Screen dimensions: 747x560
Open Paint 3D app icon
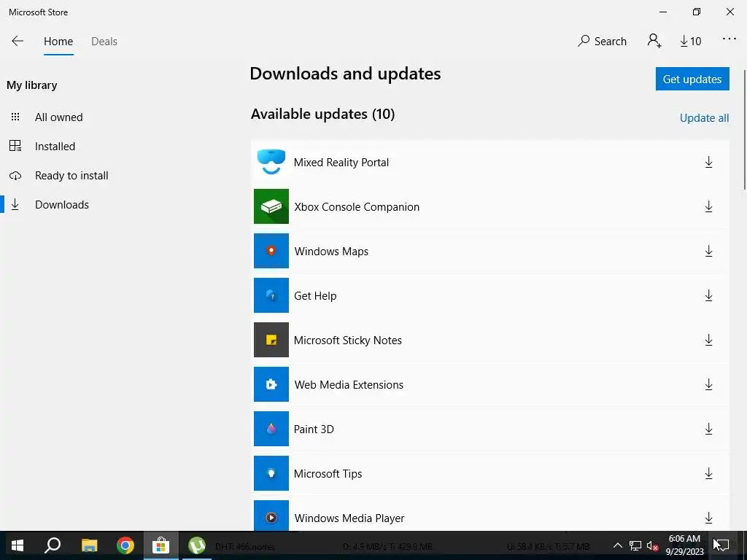(271, 429)
